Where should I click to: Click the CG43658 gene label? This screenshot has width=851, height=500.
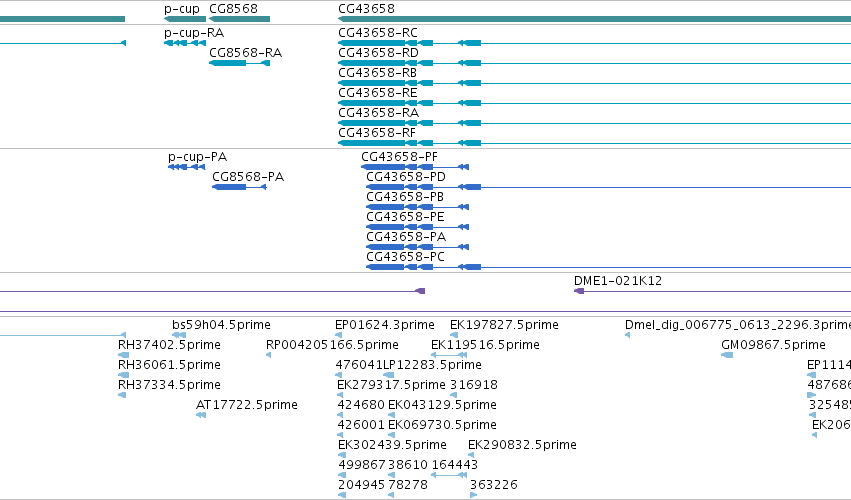tap(366, 9)
